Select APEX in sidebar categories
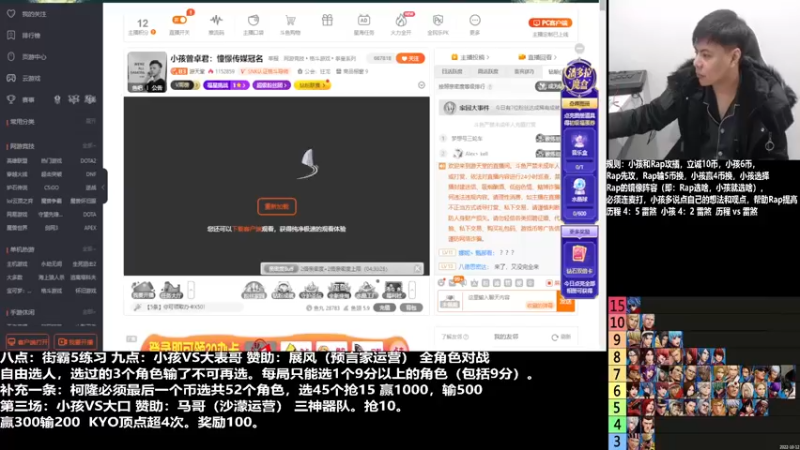 [90, 228]
